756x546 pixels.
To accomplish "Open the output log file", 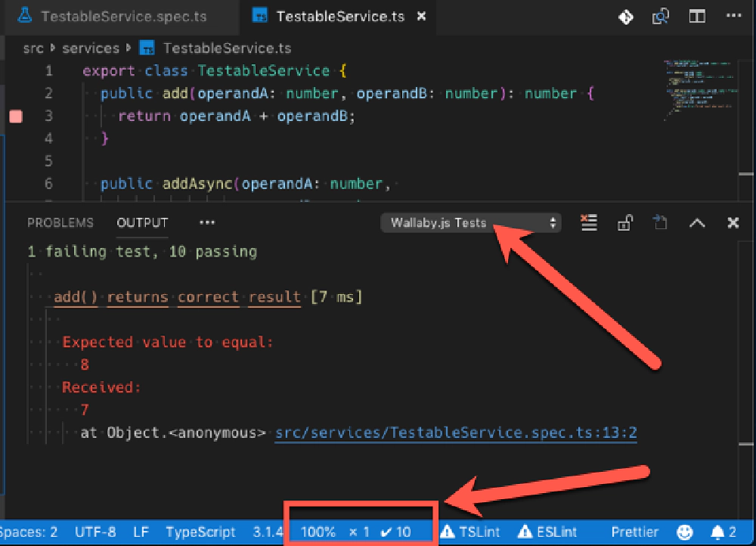I will pyautogui.click(x=660, y=222).
